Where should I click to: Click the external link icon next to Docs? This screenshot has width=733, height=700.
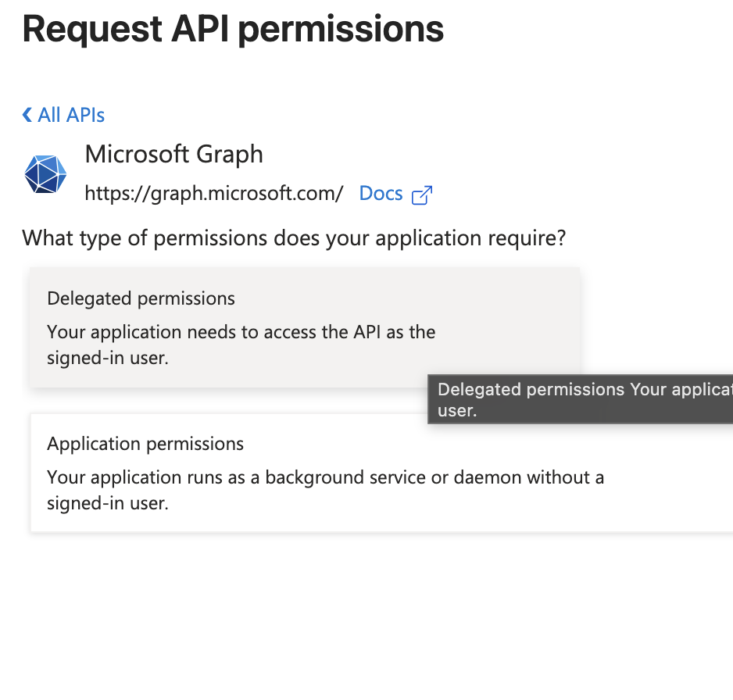[x=422, y=195]
